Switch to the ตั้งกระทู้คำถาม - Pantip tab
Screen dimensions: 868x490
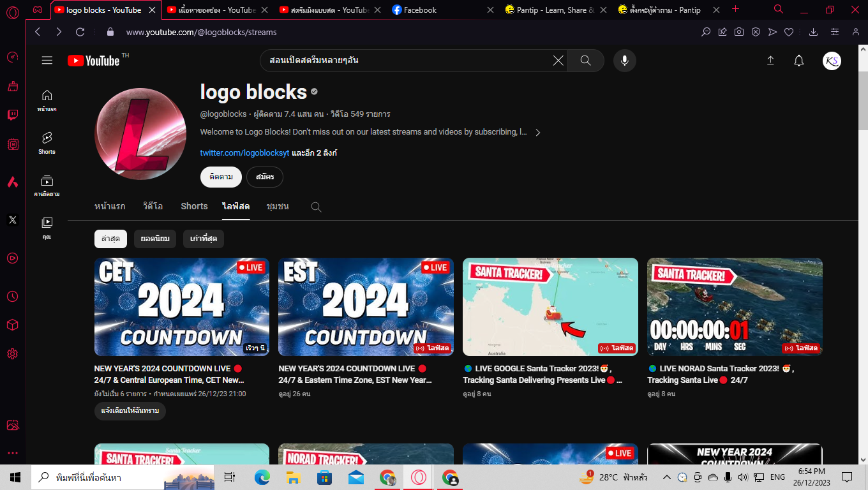tap(668, 10)
